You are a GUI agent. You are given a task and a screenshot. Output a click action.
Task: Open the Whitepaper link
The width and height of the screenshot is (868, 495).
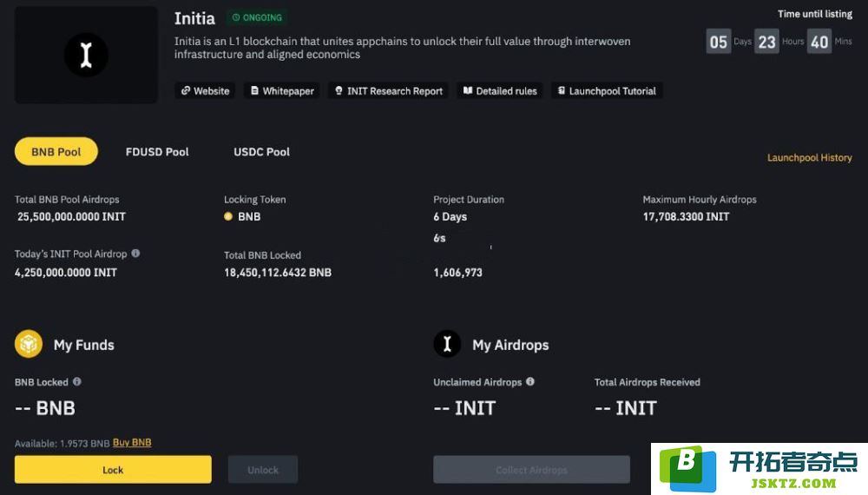coord(282,91)
